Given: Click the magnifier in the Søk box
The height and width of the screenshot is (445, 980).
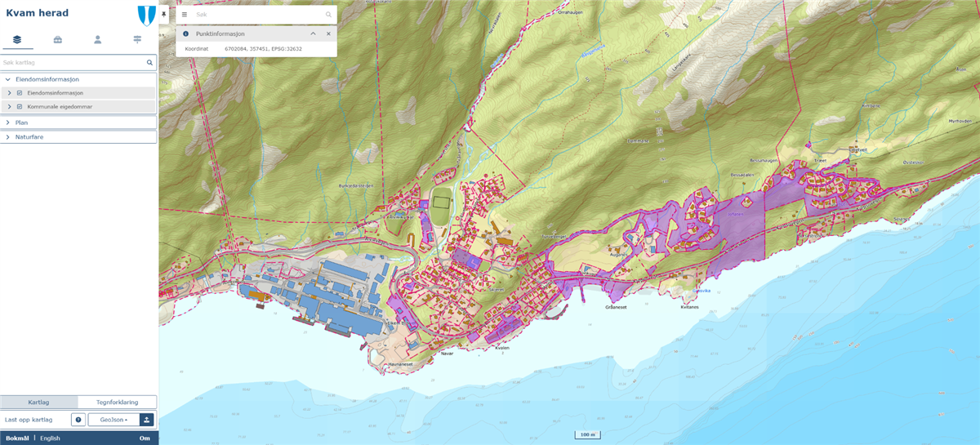Looking at the screenshot, I should pyautogui.click(x=328, y=15).
